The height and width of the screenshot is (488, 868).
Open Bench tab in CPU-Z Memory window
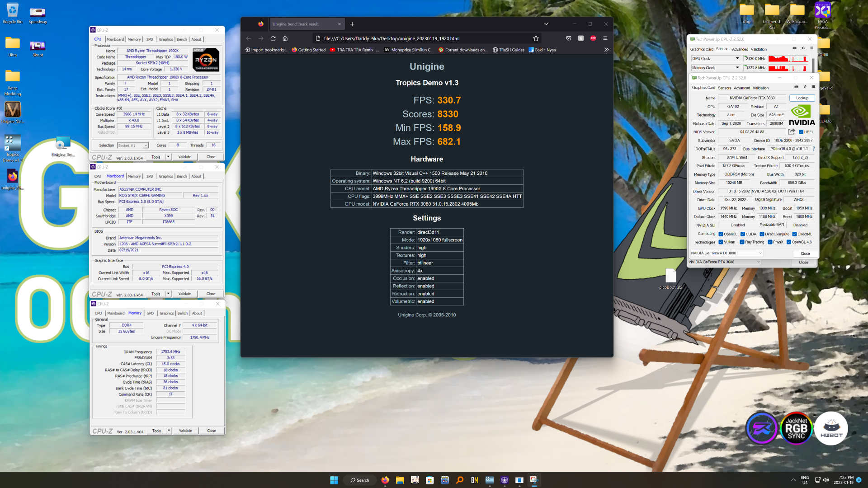183,313
